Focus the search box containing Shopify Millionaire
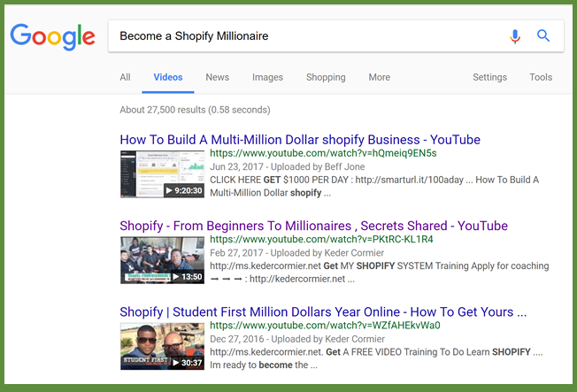Screen dimensions: 577x392 (335, 36)
